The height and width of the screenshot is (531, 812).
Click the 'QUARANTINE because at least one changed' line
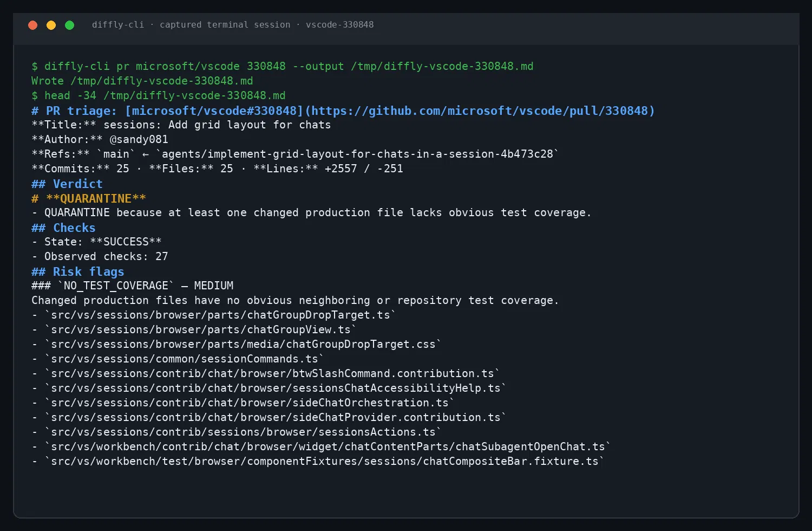tap(311, 212)
